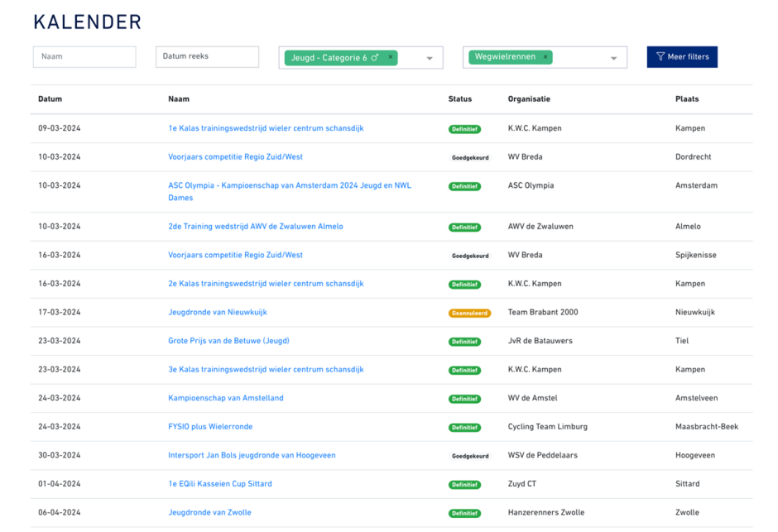Sort by the Datum column header

tap(50, 99)
